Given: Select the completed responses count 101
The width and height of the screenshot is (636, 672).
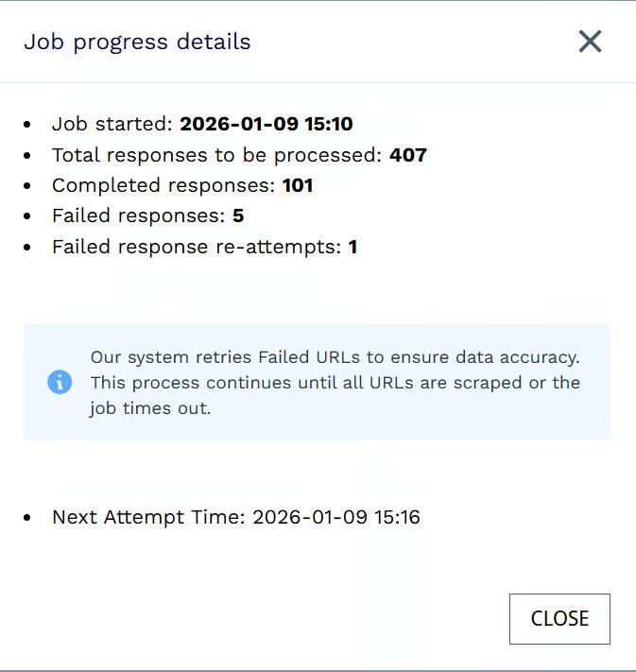Looking at the screenshot, I should coord(298,185).
